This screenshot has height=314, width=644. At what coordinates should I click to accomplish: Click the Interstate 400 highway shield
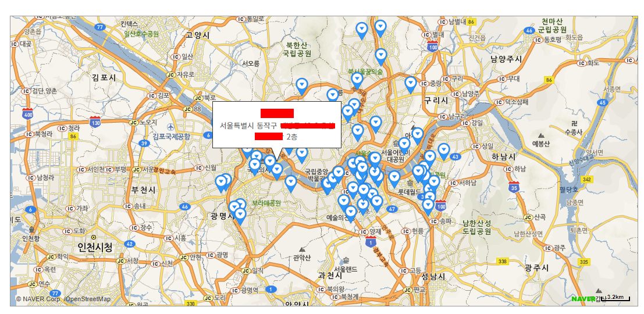click(x=27, y=113)
